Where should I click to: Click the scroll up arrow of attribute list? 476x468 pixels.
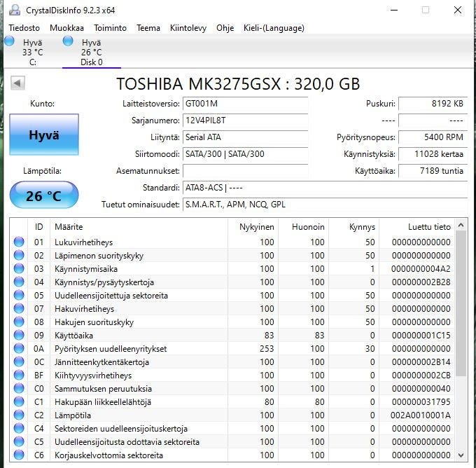461,225
